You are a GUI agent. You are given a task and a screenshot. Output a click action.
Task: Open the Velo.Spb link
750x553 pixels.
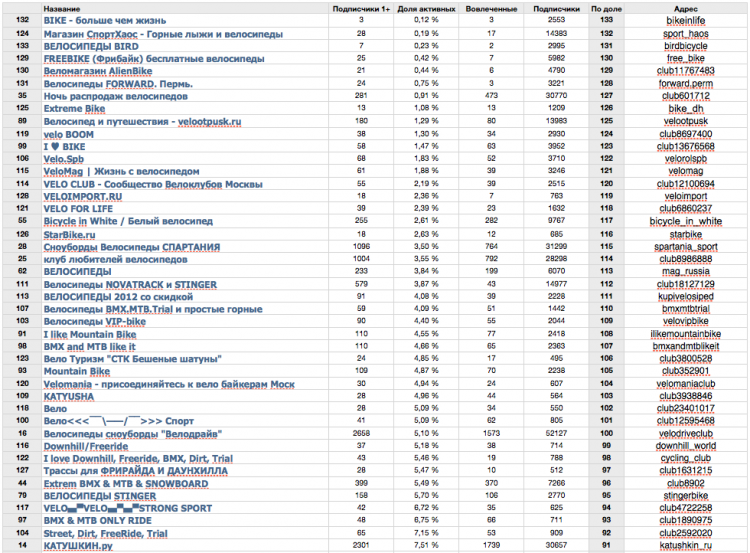click(x=64, y=159)
